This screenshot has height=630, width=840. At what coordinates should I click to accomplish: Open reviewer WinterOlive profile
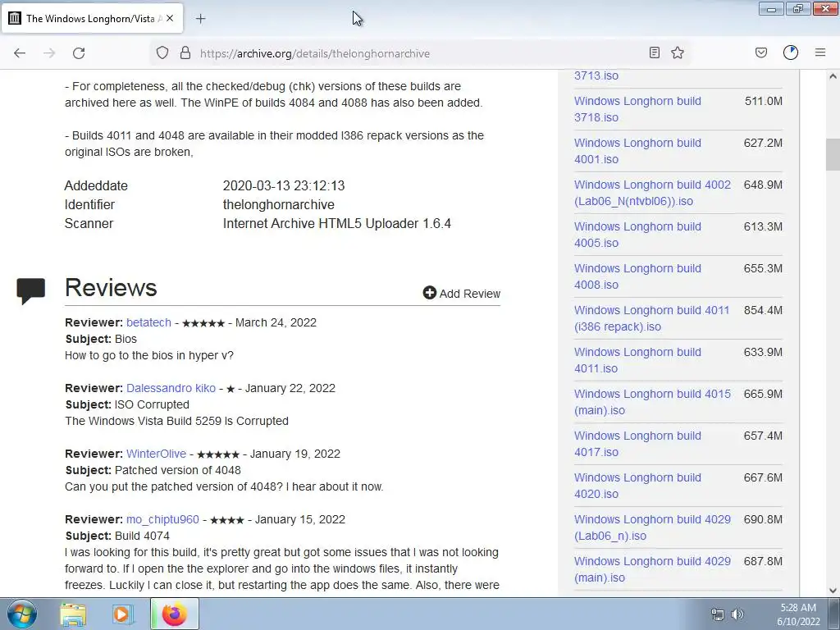[x=157, y=454]
